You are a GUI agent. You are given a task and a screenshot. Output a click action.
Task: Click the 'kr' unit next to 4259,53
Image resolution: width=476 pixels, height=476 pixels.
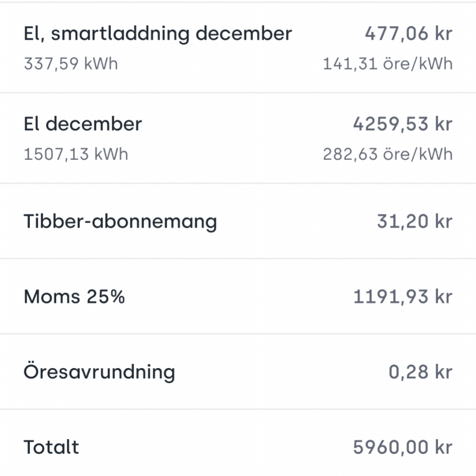443,124
